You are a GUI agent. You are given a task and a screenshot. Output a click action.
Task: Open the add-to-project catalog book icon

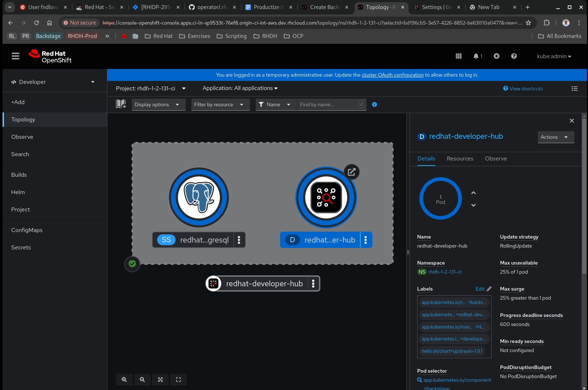[121, 104]
